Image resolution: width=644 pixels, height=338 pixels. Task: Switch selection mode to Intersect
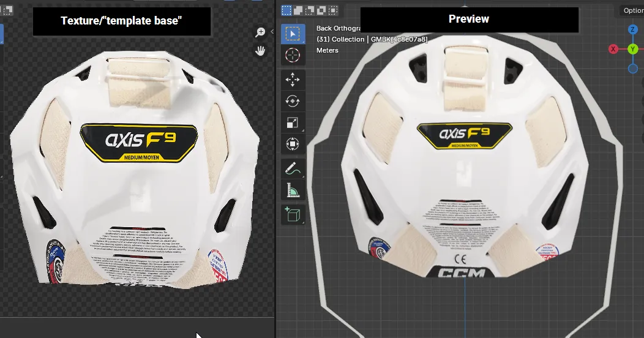(x=332, y=10)
